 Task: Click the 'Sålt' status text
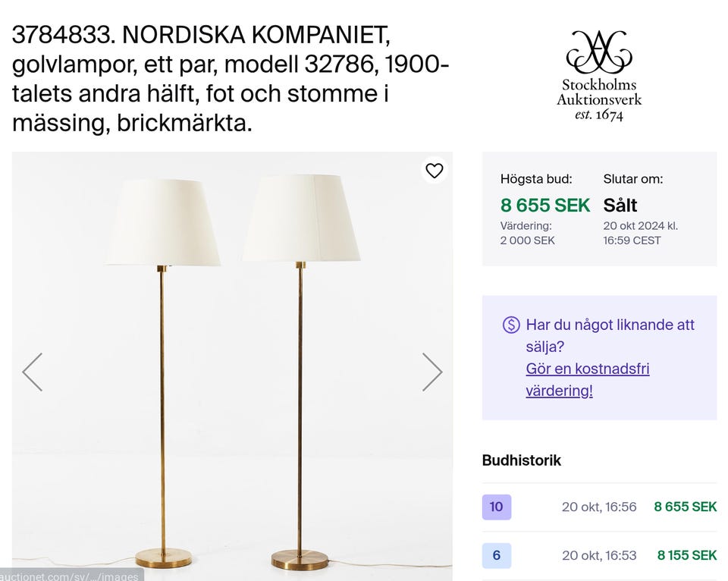(620, 205)
